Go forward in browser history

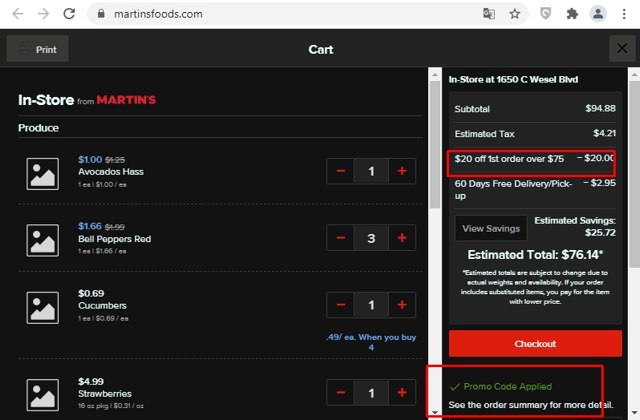[x=43, y=14]
